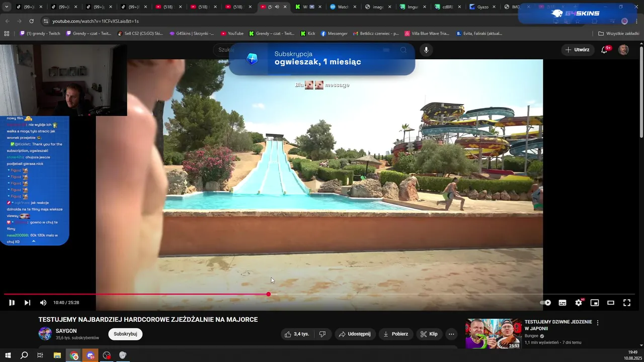This screenshot has width=644, height=362.
Task: Open the SAYGON channel avatar
Action: tap(45, 334)
